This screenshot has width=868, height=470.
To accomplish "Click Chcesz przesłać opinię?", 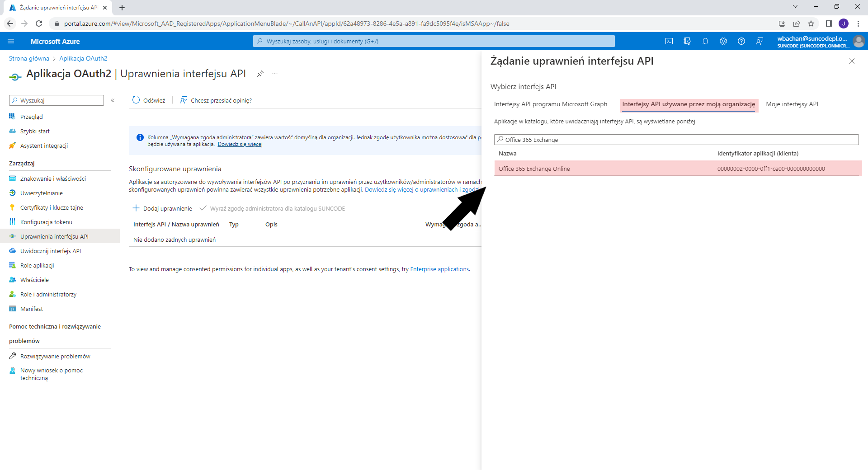I will (216, 100).
